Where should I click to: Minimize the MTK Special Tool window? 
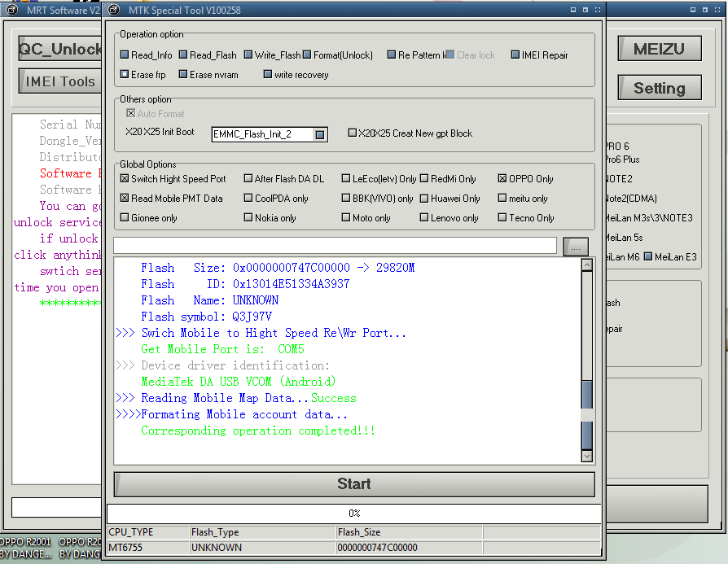[573, 10]
